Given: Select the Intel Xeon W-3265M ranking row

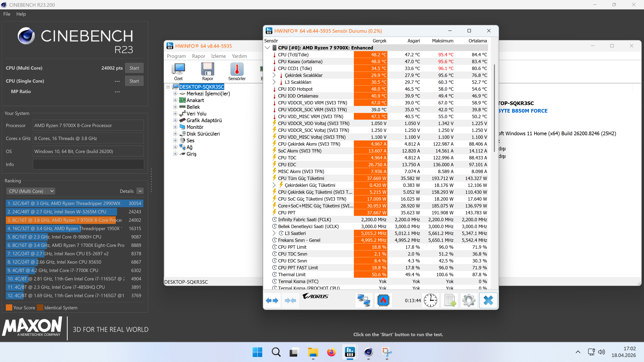Looking at the screenshot, I should click(74, 212).
